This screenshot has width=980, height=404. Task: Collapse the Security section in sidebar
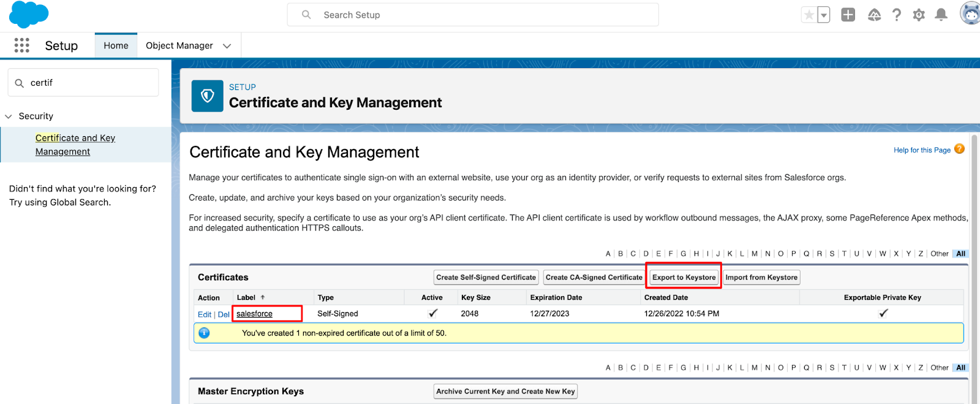pyautogui.click(x=9, y=116)
